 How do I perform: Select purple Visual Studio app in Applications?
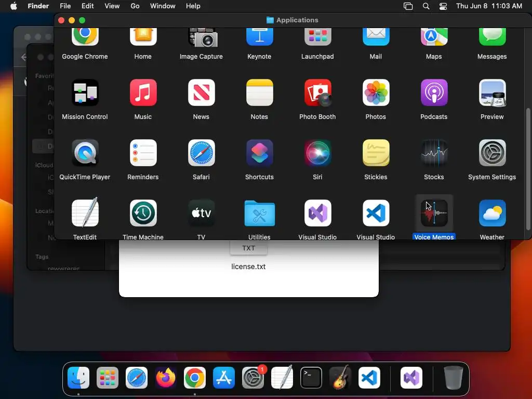317,212
